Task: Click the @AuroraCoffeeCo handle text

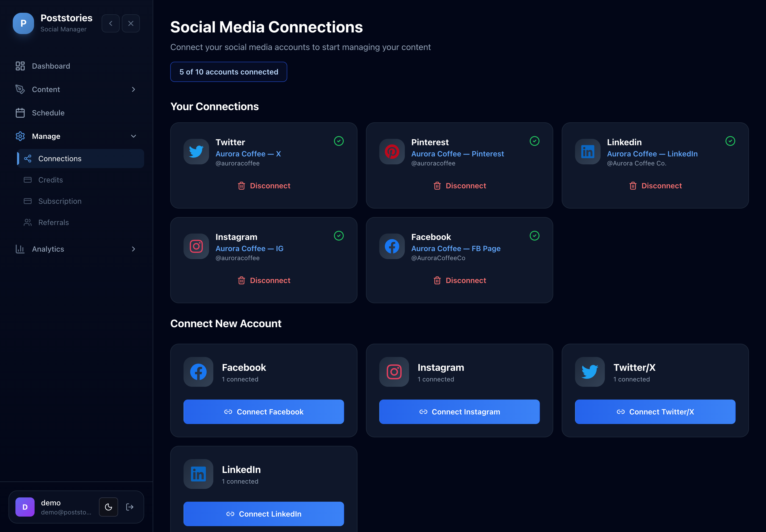Action: (438, 258)
